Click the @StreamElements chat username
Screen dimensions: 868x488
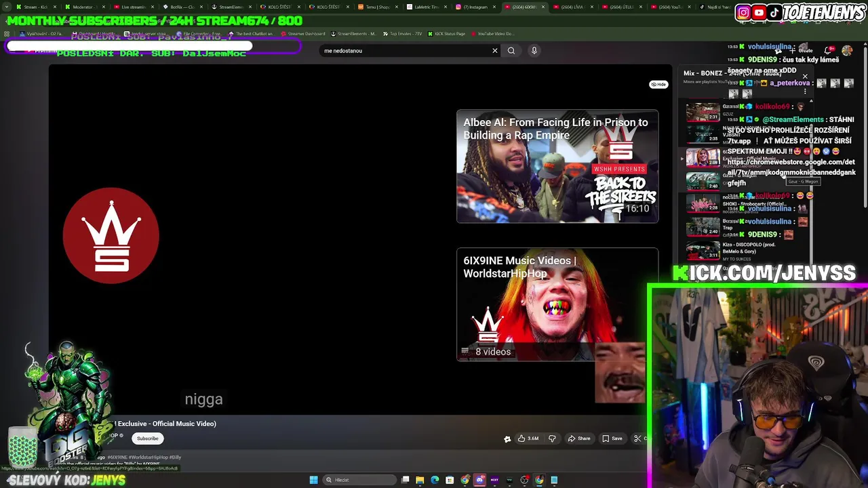pos(793,119)
